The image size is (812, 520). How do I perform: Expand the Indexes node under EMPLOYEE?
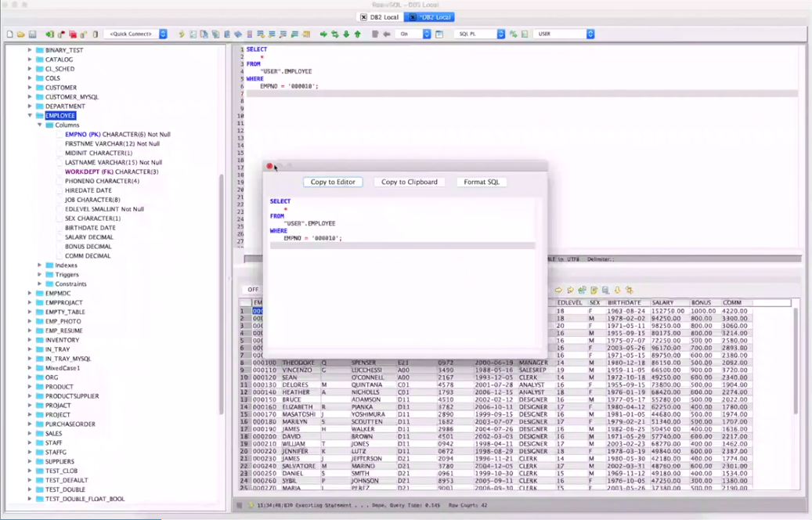(x=40, y=265)
